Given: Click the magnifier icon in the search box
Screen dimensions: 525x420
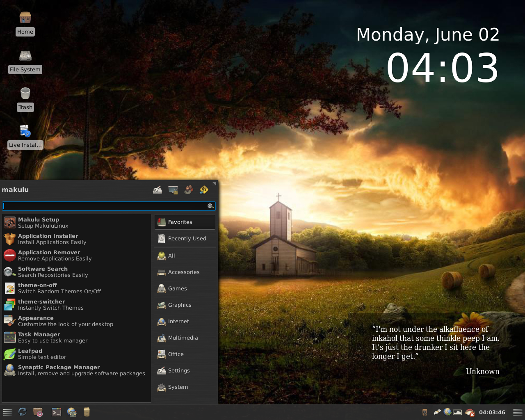Looking at the screenshot, I should click(210, 206).
